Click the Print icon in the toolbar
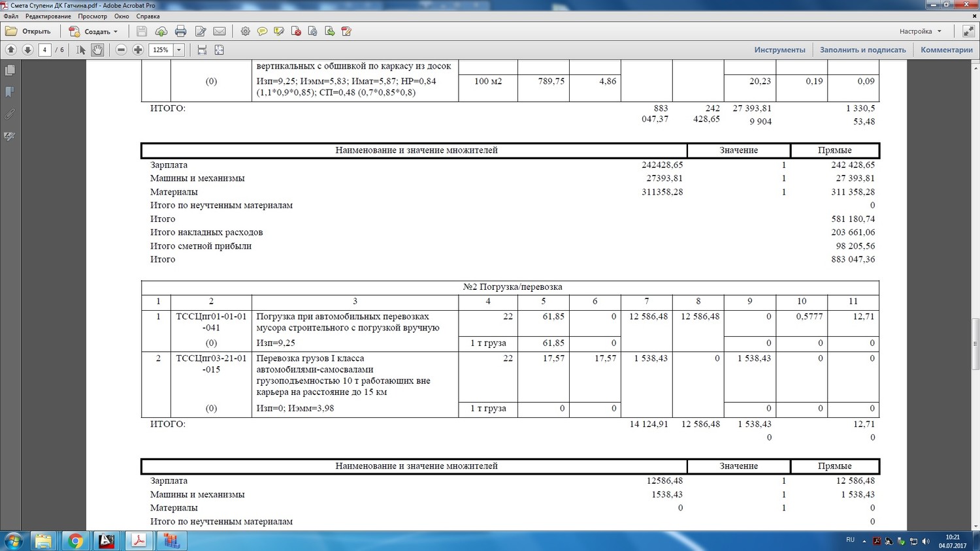Viewport: 980px width, 551px height. 181,31
